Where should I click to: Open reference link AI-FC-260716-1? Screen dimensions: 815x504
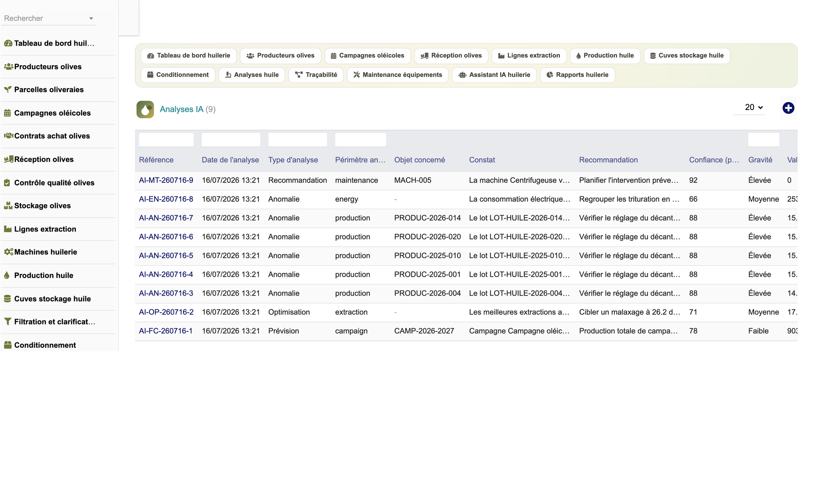pyautogui.click(x=166, y=331)
